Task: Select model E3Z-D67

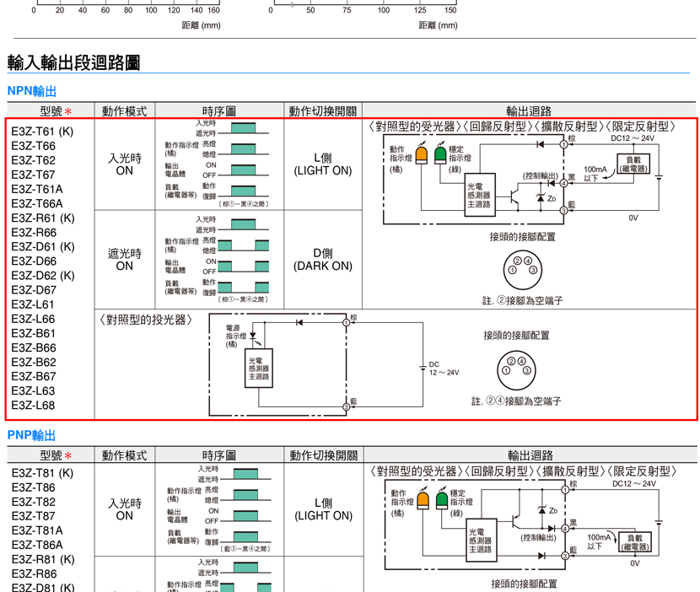Action: click(x=34, y=290)
